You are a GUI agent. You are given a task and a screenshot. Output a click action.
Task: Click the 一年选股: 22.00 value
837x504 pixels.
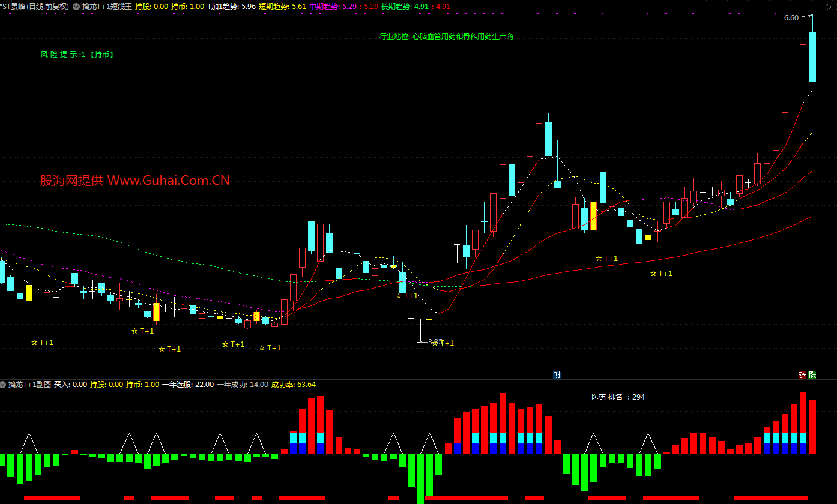point(187,385)
